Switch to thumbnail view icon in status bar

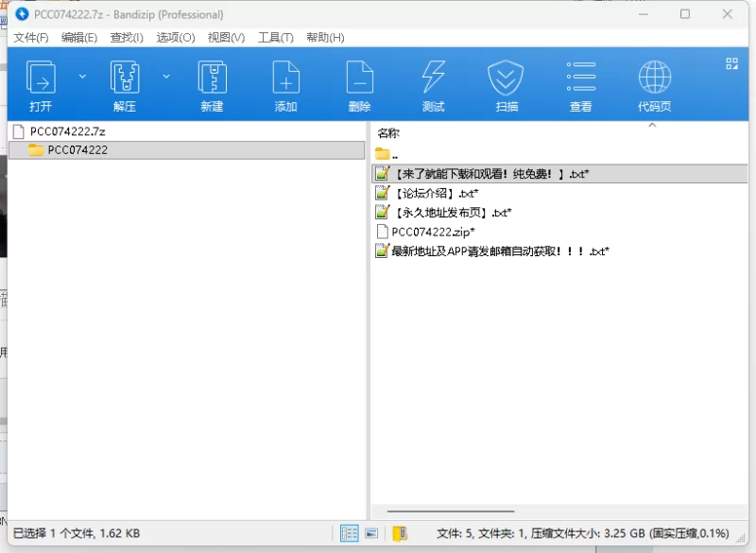pyautogui.click(x=371, y=533)
